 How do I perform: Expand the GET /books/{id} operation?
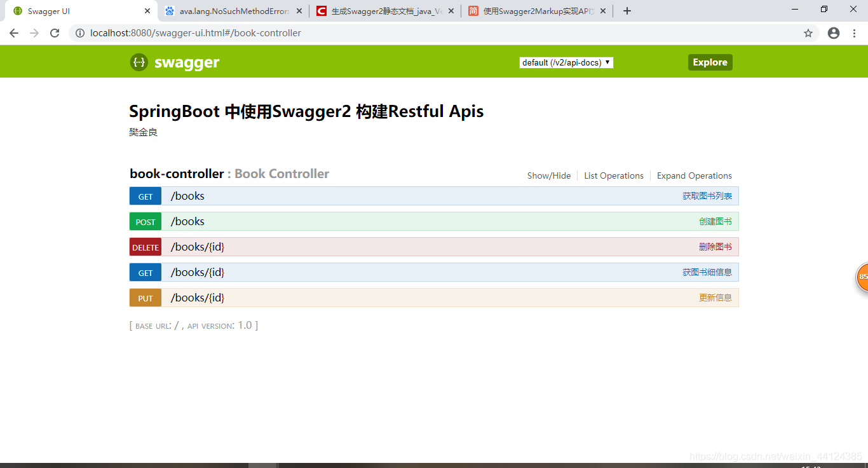point(434,272)
